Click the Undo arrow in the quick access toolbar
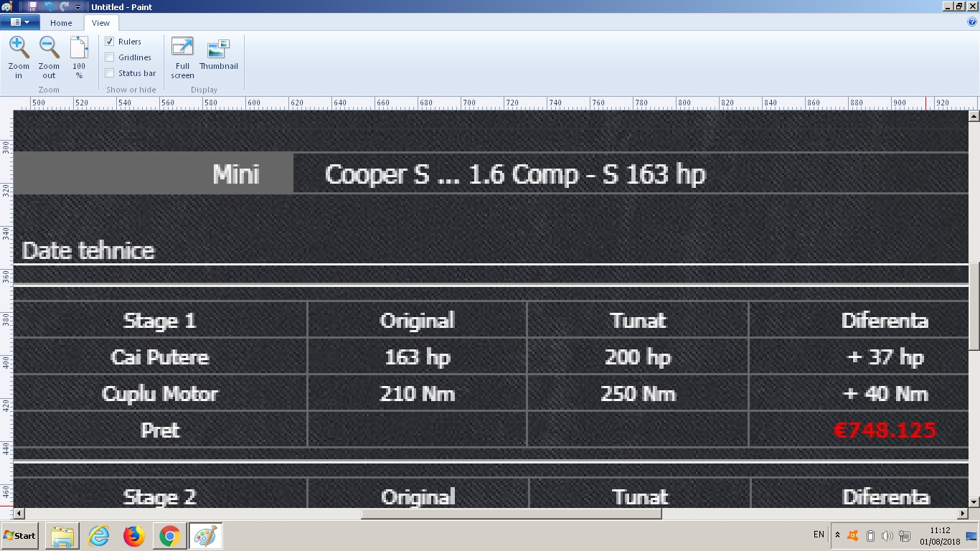 coord(49,6)
